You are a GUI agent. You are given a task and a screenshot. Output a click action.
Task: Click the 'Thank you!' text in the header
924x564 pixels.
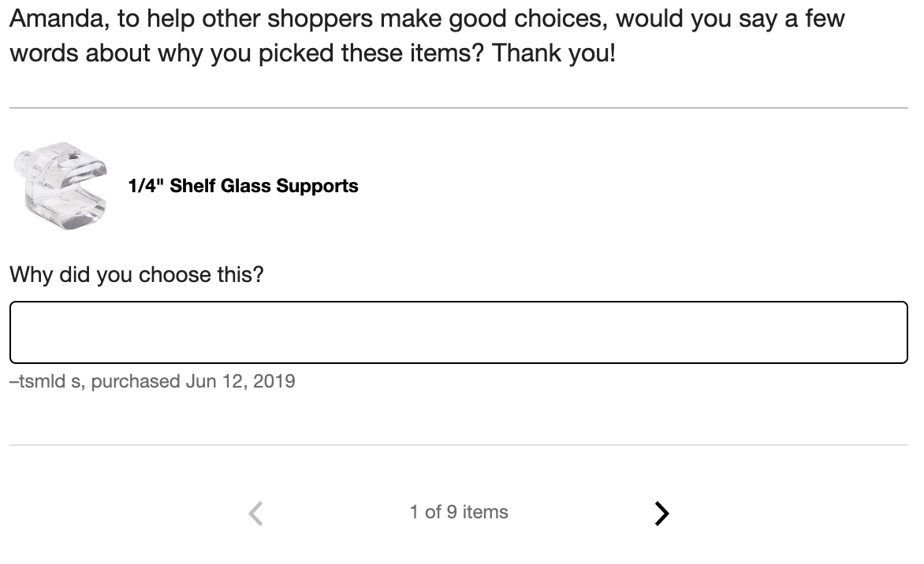coord(553,54)
